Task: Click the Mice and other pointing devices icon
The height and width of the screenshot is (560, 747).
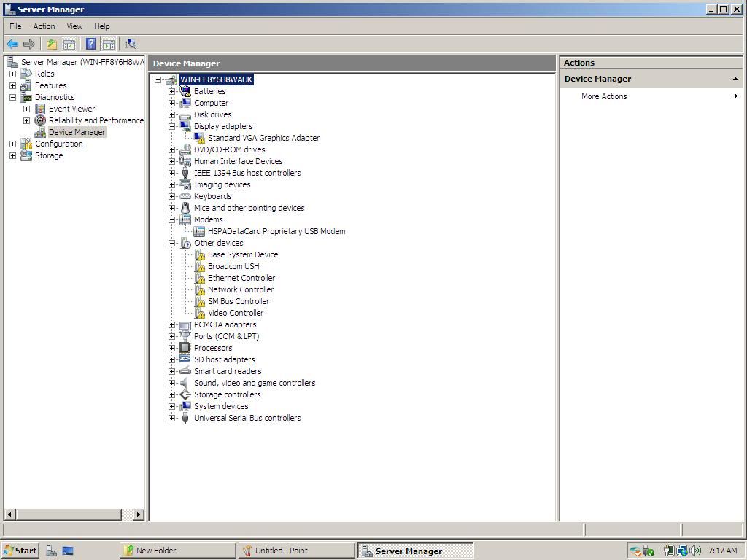Action: point(185,208)
